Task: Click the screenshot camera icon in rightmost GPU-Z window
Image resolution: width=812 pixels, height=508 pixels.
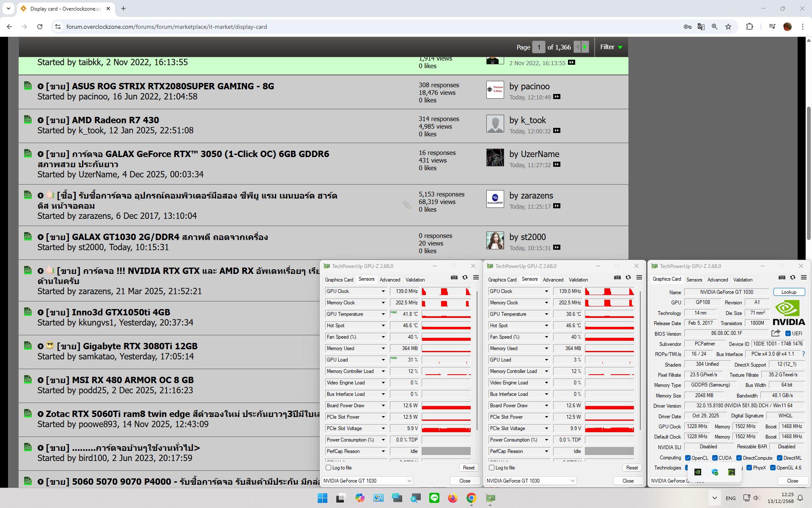Action: coord(782,277)
